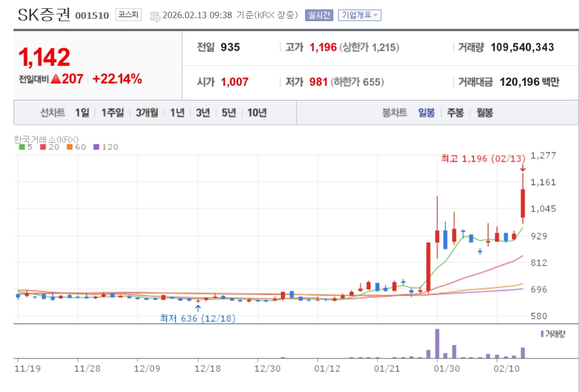This screenshot has width=579, height=392.
Task: Click the purple 120-day moving average swatch
Action: point(96,147)
